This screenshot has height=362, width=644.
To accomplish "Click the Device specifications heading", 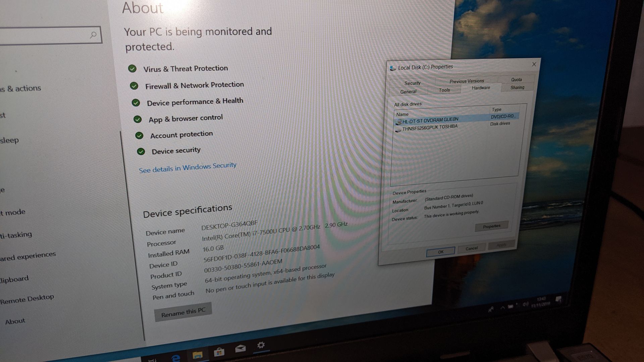I will point(187,211).
